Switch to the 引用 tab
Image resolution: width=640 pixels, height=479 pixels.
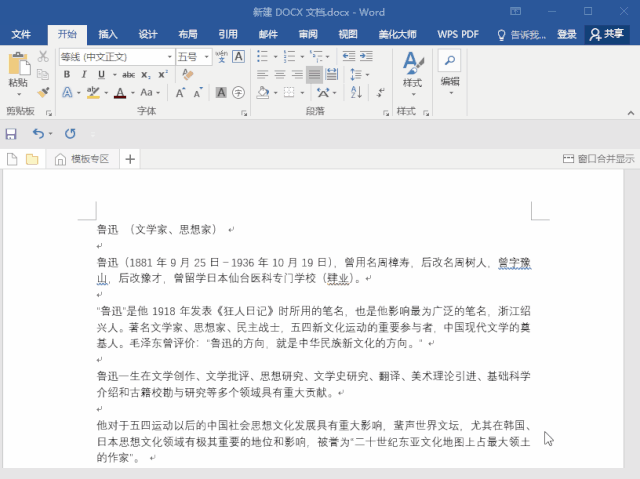tap(228, 34)
